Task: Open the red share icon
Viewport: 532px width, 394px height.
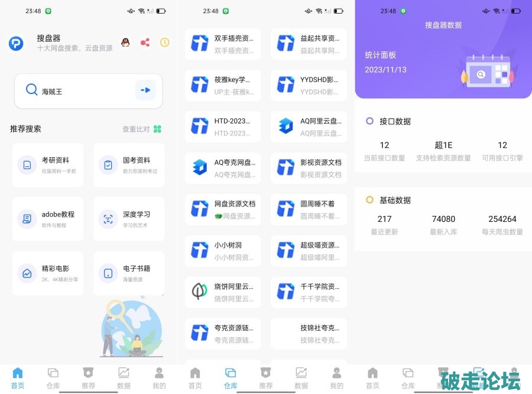Action: 145,43
